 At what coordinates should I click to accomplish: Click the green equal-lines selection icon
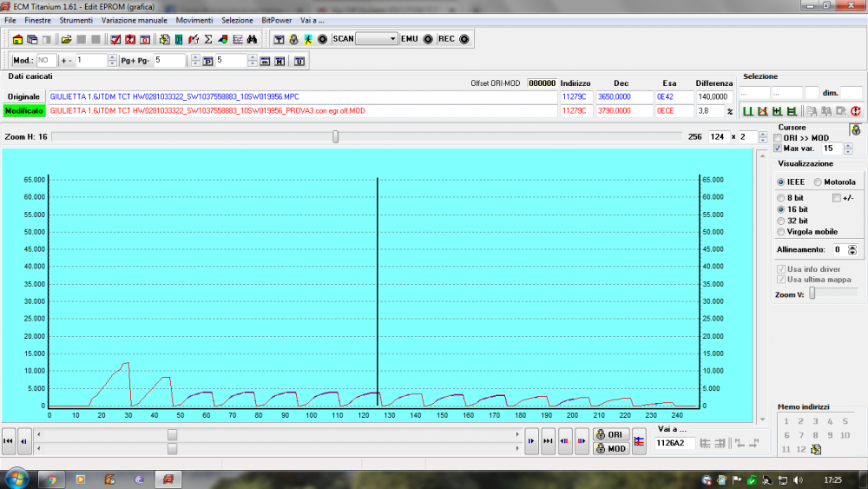(792, 111)
